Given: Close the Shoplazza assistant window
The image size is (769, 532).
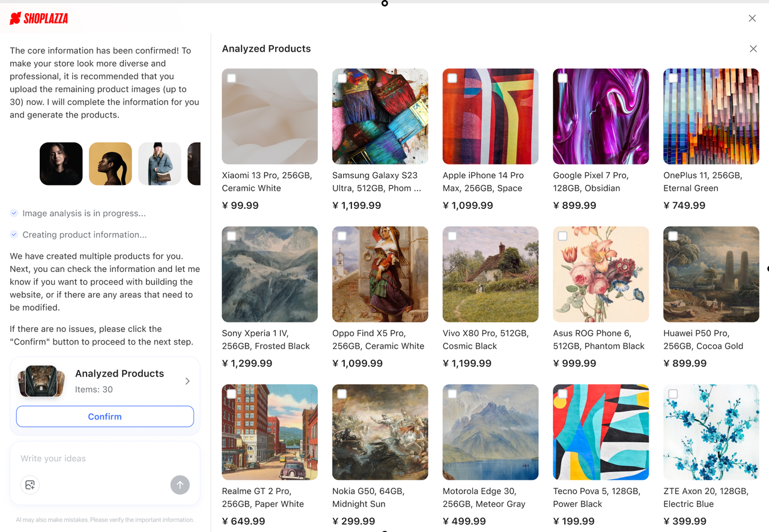Looking at the screenshot, I should 752,19.
